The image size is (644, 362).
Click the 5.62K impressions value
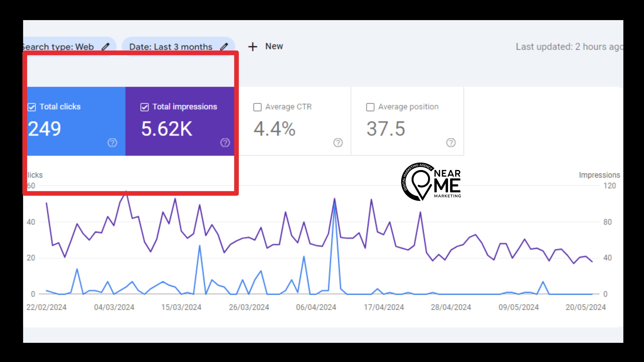[x=167, y=129]
